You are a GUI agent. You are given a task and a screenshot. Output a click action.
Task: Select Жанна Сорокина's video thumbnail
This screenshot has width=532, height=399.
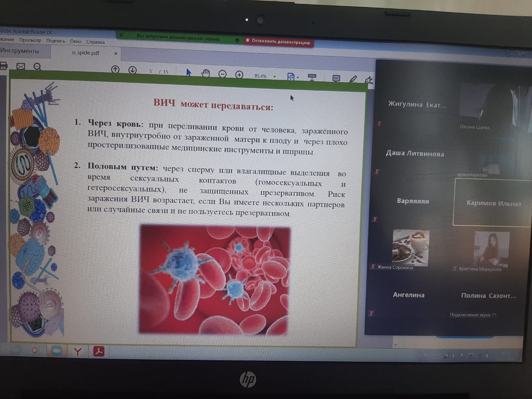410,247
